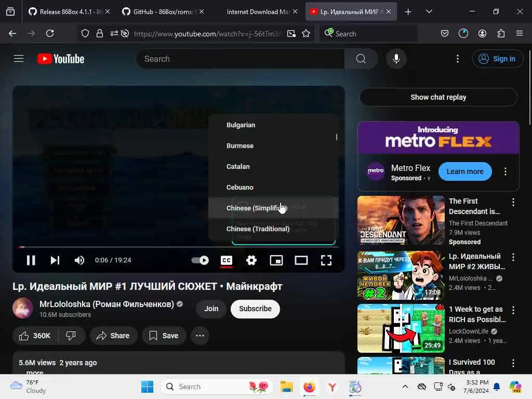Open The First Descendant video options

(513, 202)
